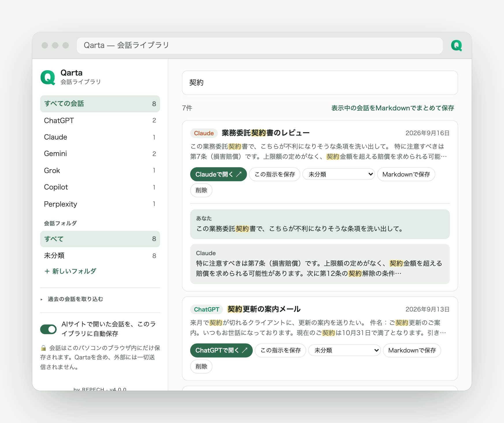Click the Qarta extension icon in browser bar
This screenshot has width=504, height=423.
coord(457,45)
